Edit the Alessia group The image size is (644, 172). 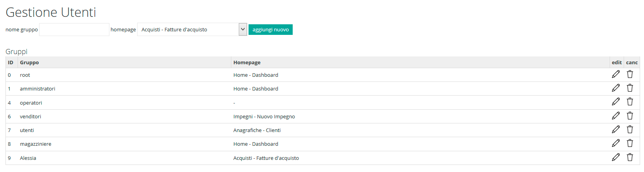point(616,157)
